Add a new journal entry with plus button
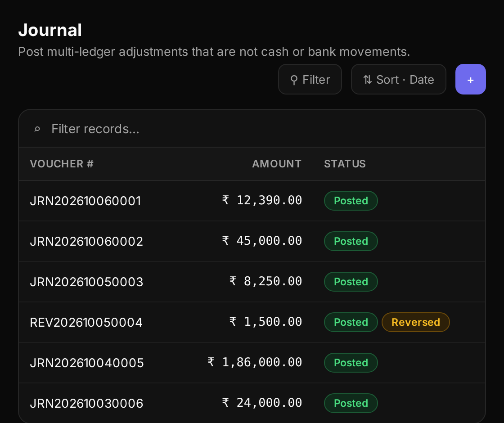The image size is (504, 423). (x=471, y=79)
